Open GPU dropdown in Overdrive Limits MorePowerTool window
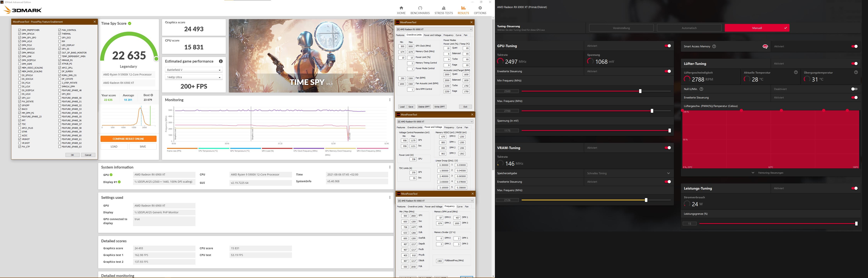The width and height of the screenshot is (868, 278). click(x=435, y=29)
